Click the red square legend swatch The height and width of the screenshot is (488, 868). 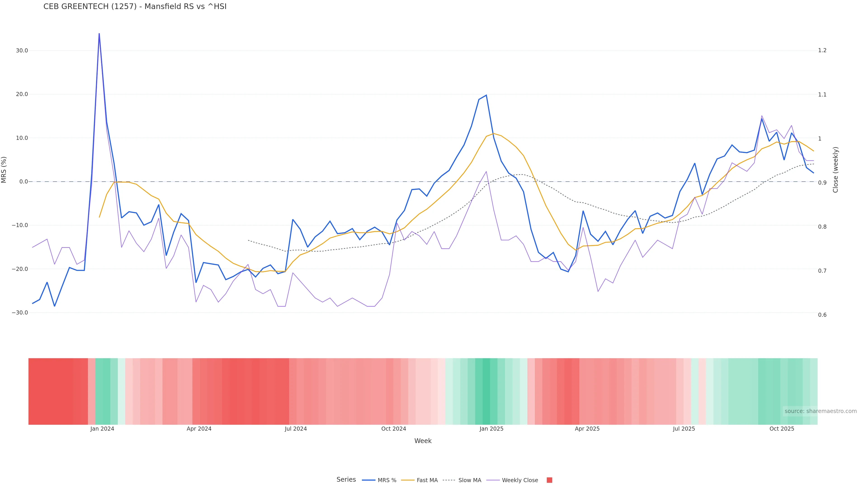(549, 480)
